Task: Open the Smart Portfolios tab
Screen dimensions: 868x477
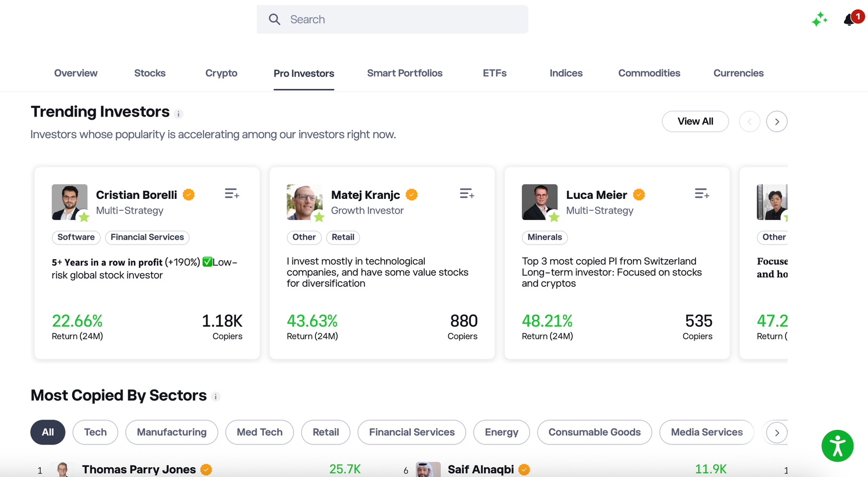Action: (x=405, y=73)
